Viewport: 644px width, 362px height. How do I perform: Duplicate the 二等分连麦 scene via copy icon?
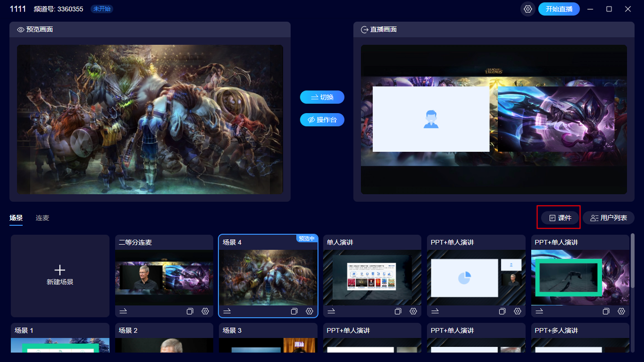pyautogui.click(x=190, y=311)
